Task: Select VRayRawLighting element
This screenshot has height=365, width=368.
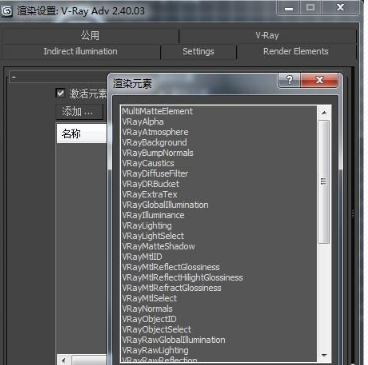Action: (219, 350)
